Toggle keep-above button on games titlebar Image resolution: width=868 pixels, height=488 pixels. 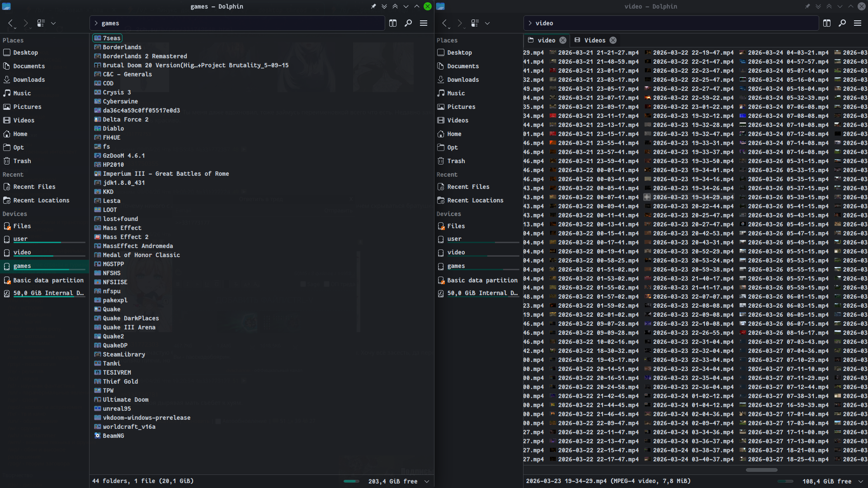395,6
